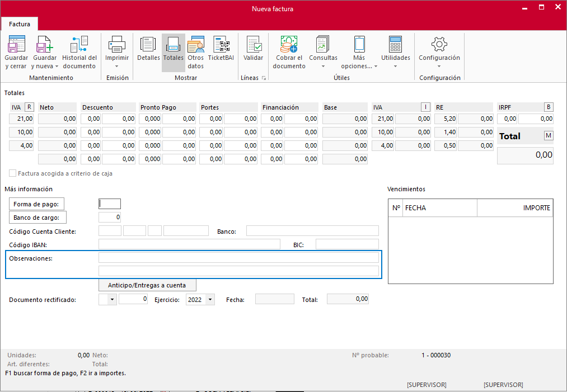Viewport: 567px width, 392px height.
Task: Click the Banco de cargo number field
Action: (110, 217)
